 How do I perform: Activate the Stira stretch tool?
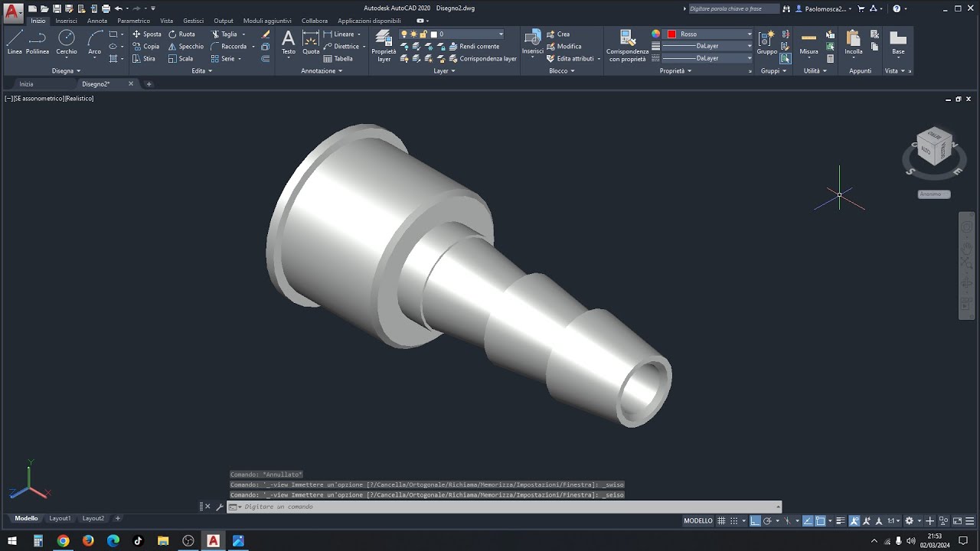click(144, 59)
